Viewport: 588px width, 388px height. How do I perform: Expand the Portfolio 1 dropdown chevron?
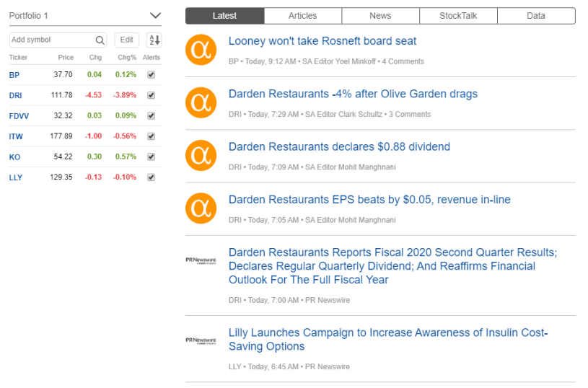coord(155,15)
